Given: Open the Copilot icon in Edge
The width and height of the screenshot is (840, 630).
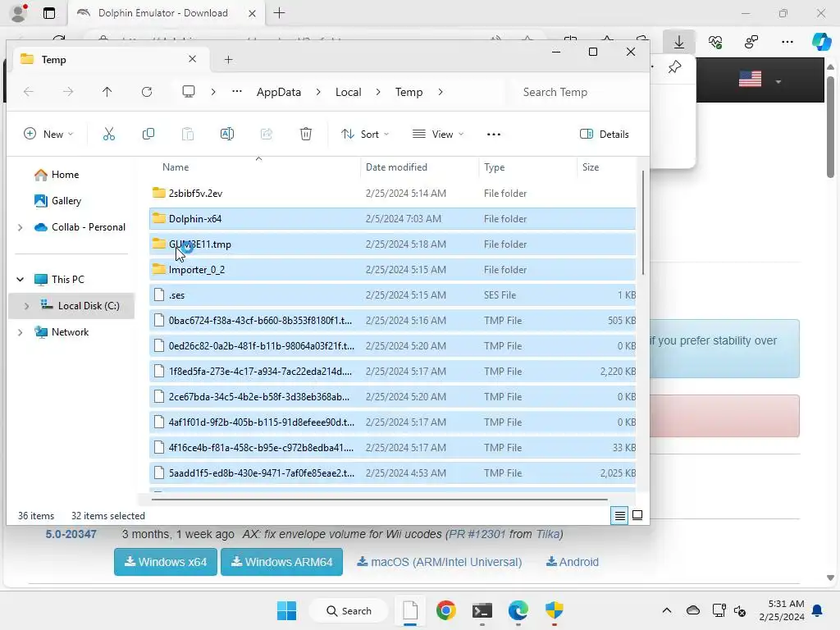Looking at the screenshot, I should 820,41.
